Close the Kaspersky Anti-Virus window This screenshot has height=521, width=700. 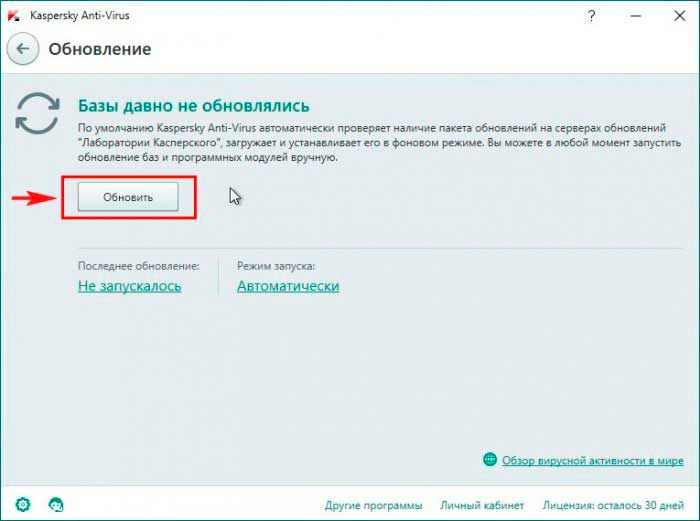[679, 16]
